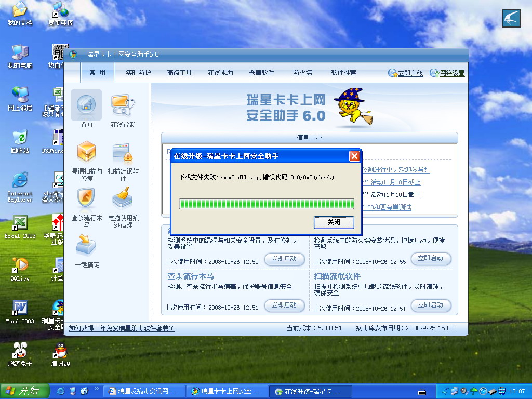This screenshot has width=532, height=399.
Task: Switch to the 软件推荐 tab
Action: point(344,73)
